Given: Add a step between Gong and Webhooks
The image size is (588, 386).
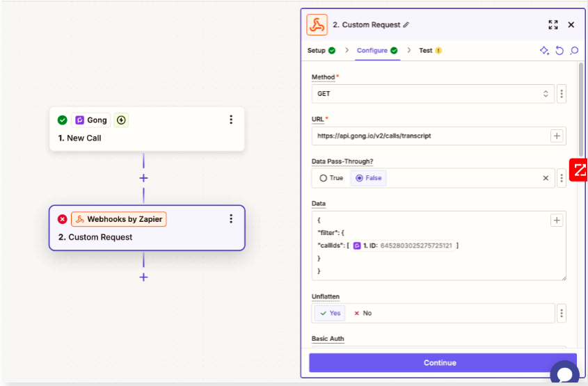Looking at the screenshot, I should click(x=143, y=178).
